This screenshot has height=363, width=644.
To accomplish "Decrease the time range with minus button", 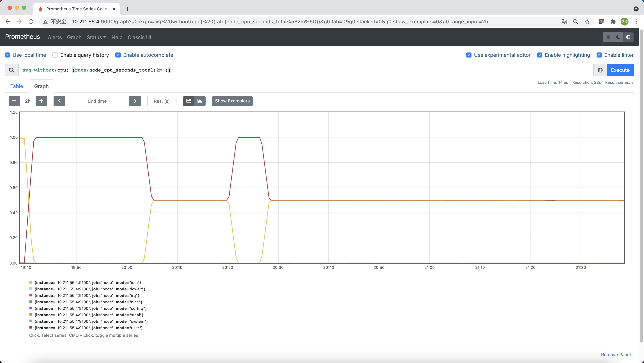I will 14,101.
